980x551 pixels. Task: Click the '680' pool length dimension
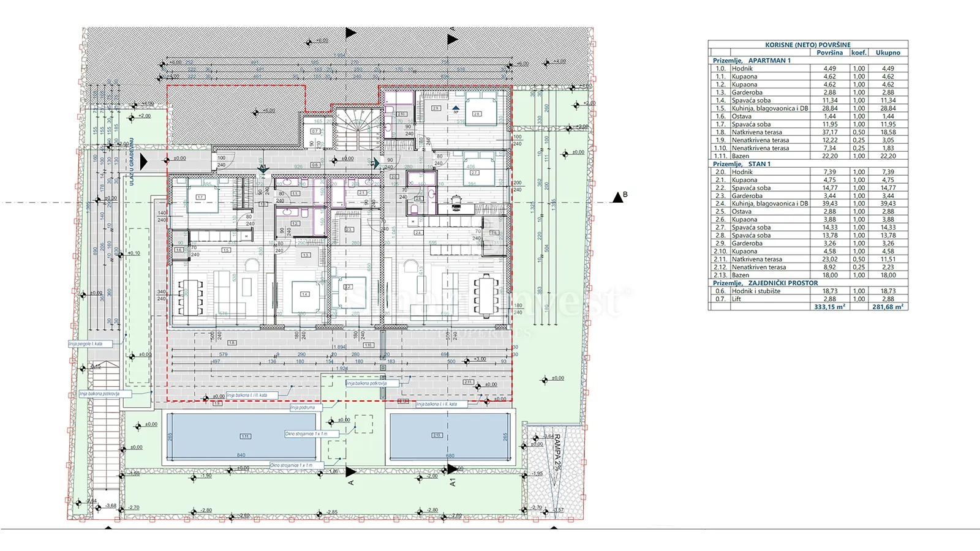[450, 455]
